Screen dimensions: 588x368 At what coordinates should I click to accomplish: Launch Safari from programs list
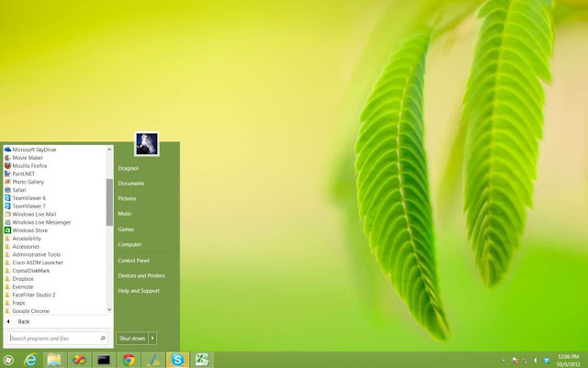click(x=15, y=190)
